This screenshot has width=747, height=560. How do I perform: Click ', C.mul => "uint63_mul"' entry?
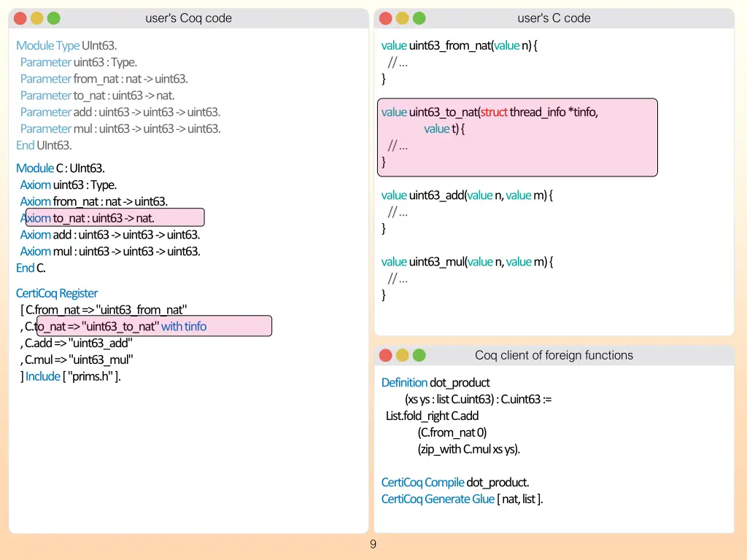77,360
